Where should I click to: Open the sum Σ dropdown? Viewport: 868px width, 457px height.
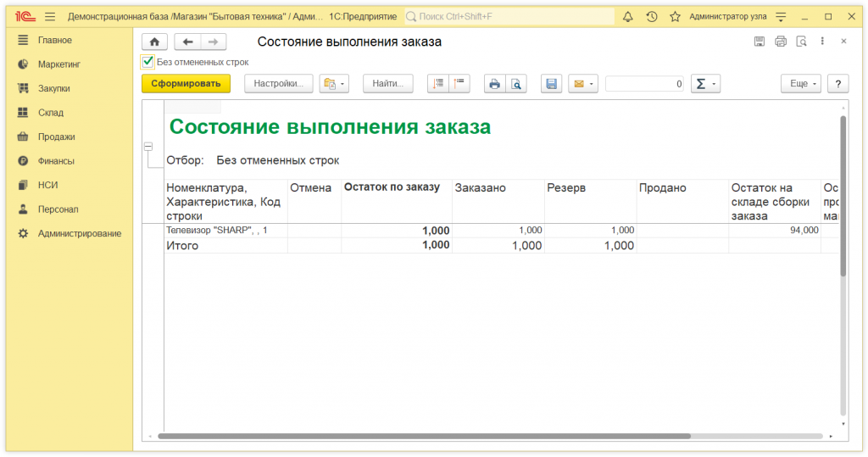(705, 84)
